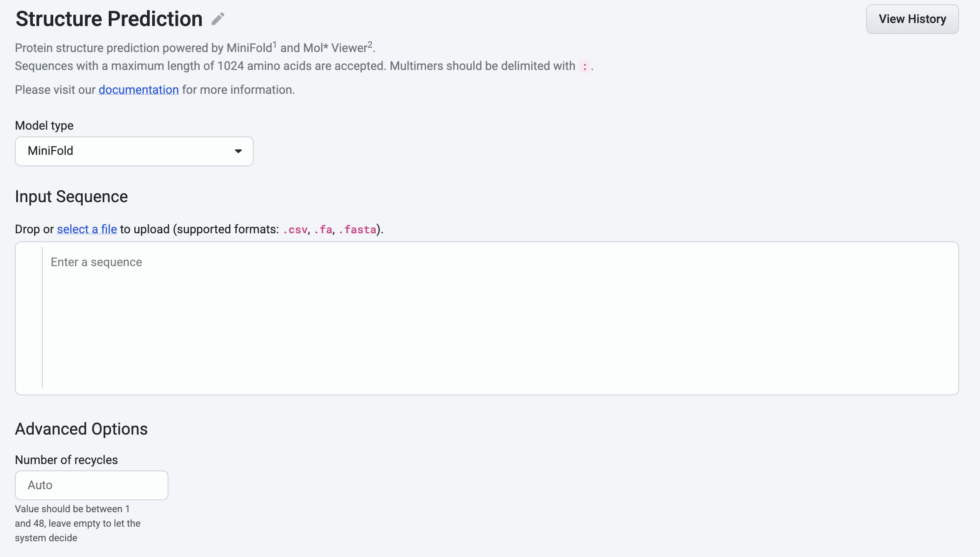The width and height of the screenshot is (980, 557).
Task: Click the Model type field label
Action: click(x=44, y=125)
